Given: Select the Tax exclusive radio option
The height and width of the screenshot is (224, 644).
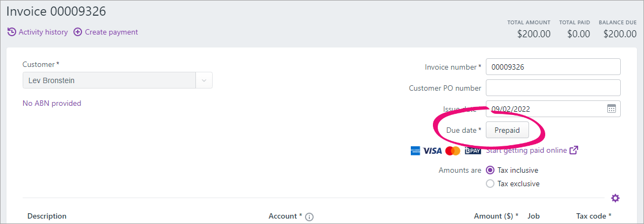Looking at the screenshot, I should [490, 184].
